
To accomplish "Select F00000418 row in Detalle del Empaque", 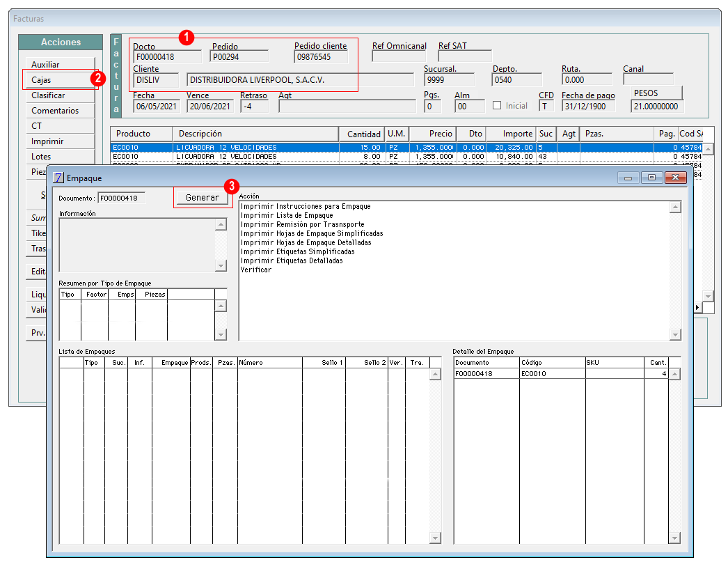I will point(561,373).
